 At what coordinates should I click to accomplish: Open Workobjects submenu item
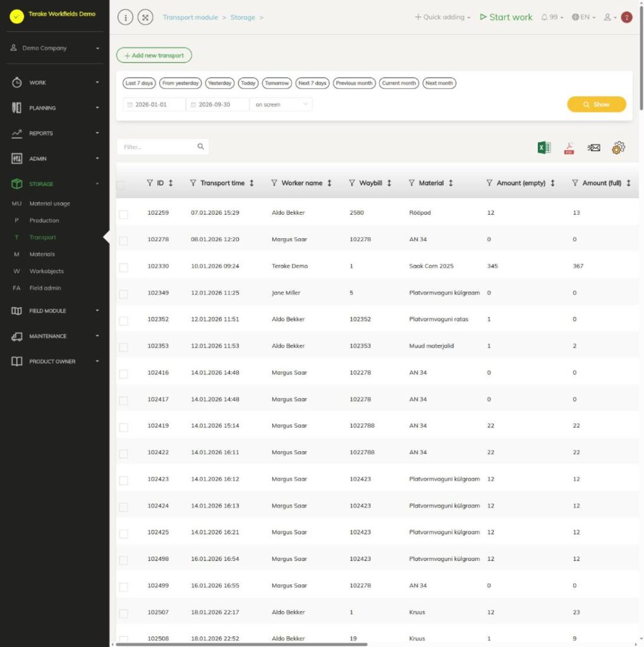tap(47, 271)
